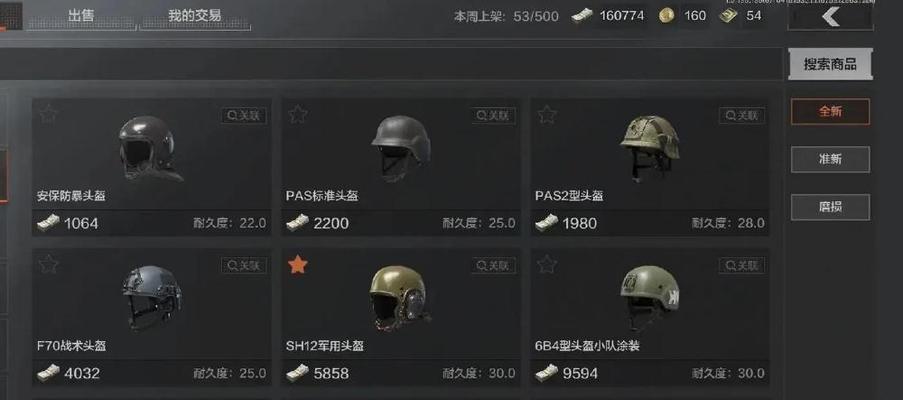The image size is (903, 400).
Task: Star the F70战术头盔 listing
Action: [48, 264]
